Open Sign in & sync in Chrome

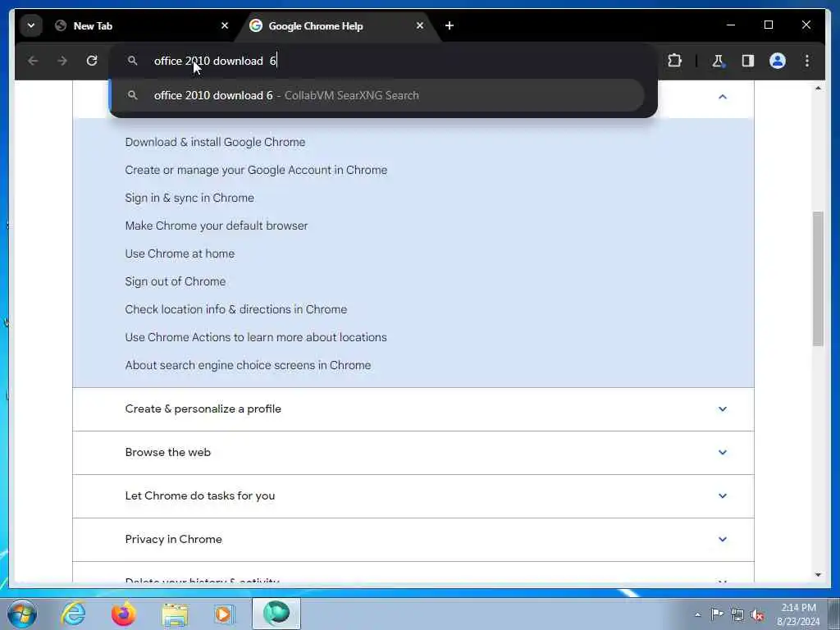[x=189, y=198]
